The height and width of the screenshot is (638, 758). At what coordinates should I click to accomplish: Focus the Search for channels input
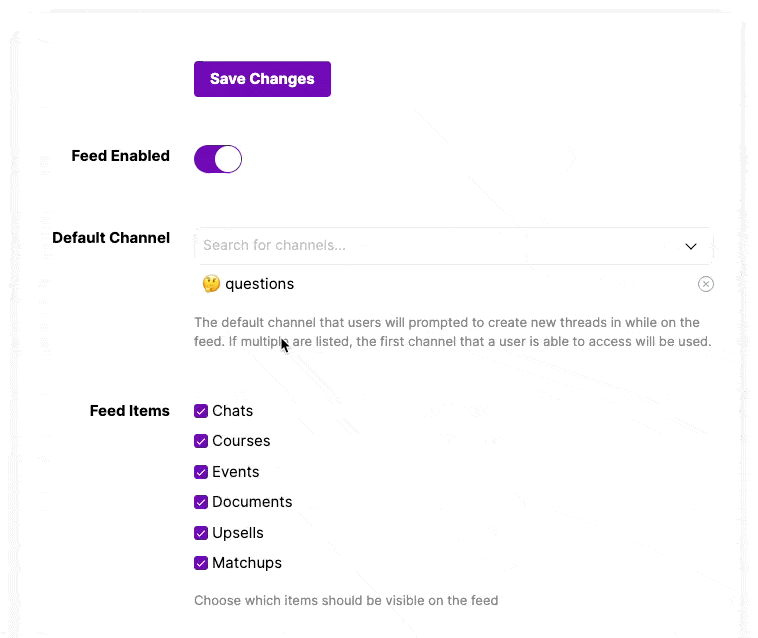[x=453, y=246]
